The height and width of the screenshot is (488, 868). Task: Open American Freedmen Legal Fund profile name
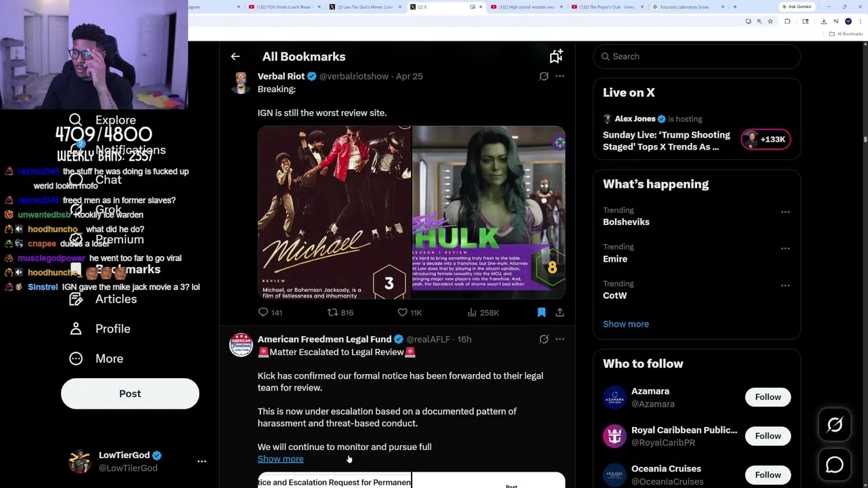tap(324, 340)
